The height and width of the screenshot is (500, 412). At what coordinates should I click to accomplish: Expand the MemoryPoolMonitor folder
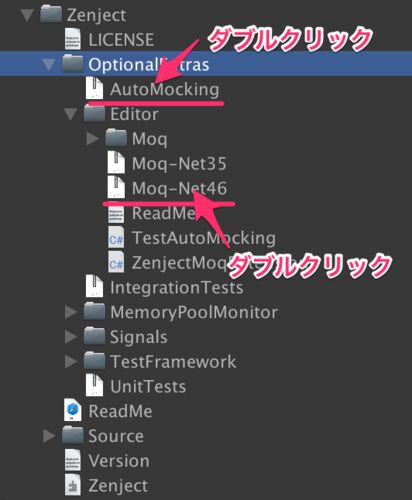pos(71,312)
